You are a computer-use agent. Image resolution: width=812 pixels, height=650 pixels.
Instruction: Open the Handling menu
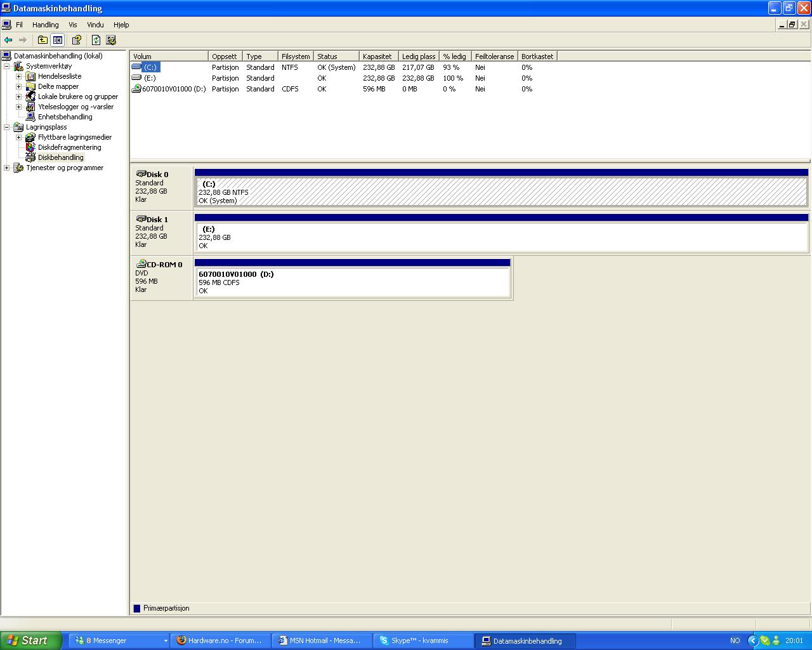pos(46,25)
